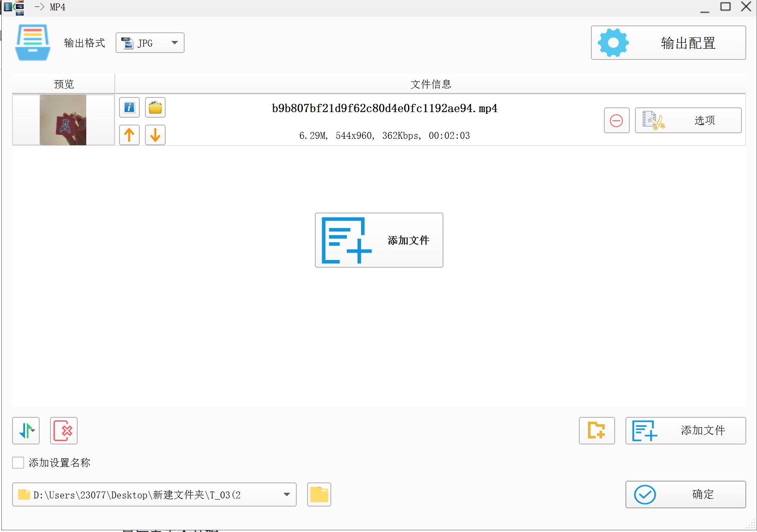Select the 文件信息 column header
This screenshot has height=532, width=757.
(430, 84)
